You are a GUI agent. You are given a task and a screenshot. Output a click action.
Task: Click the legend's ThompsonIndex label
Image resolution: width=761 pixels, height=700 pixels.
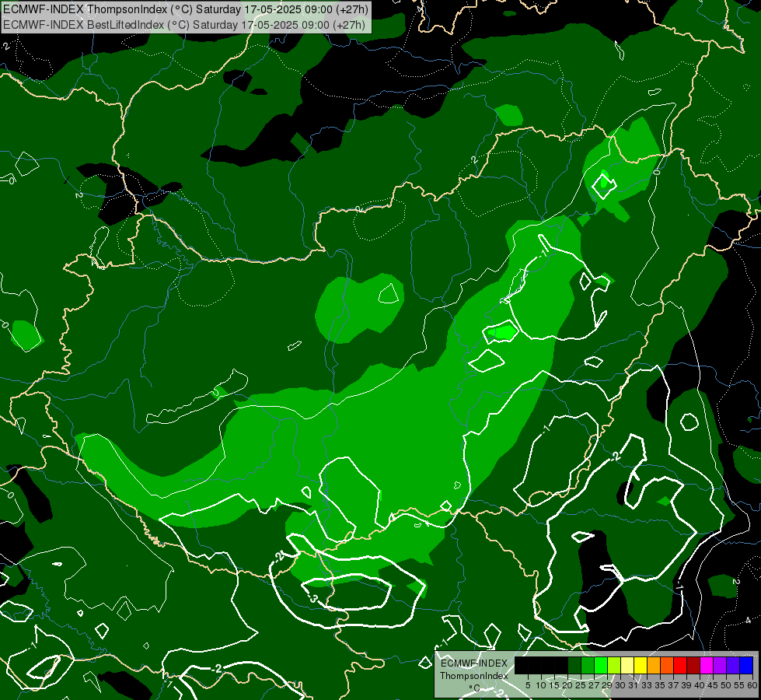pyautogui.click(x=474, y=676)
